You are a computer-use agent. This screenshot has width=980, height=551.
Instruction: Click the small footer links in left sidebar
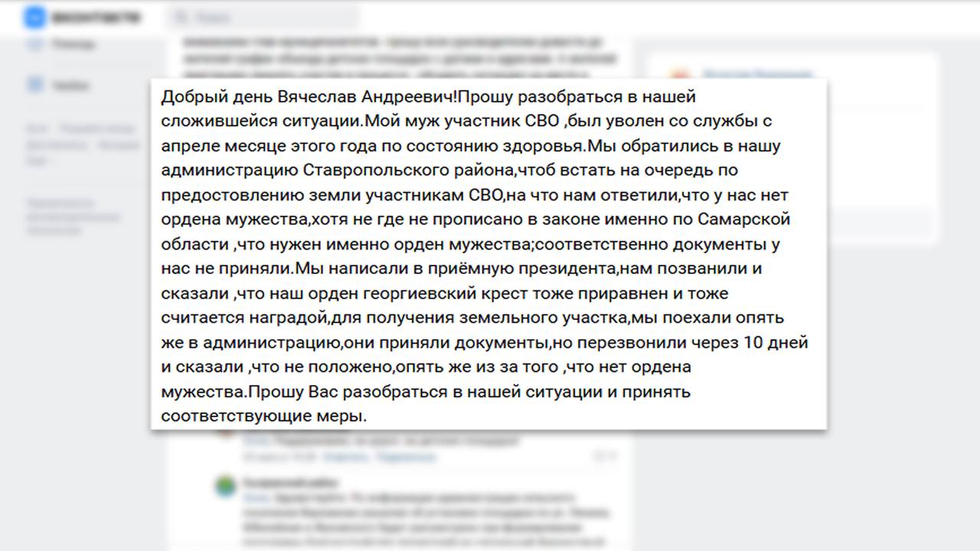coord(83,145)
